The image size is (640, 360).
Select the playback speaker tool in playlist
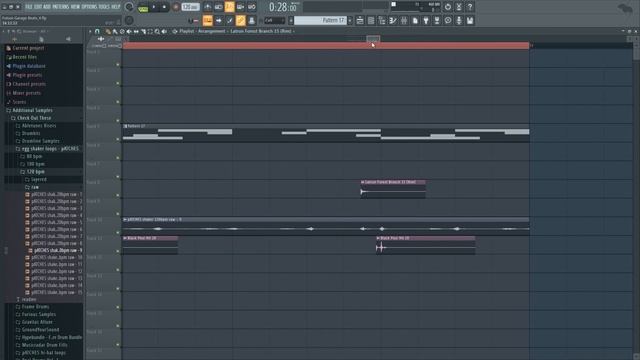click(164, 31)
